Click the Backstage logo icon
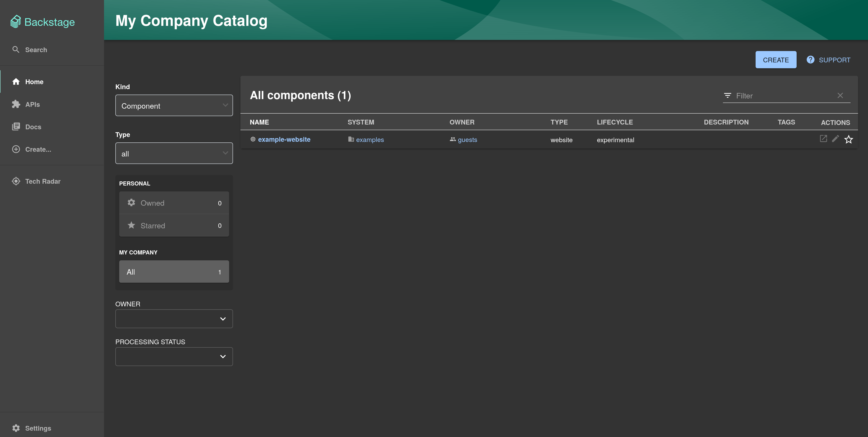The width and height of the screenshot is (868, 437). [x=15, y=22]
